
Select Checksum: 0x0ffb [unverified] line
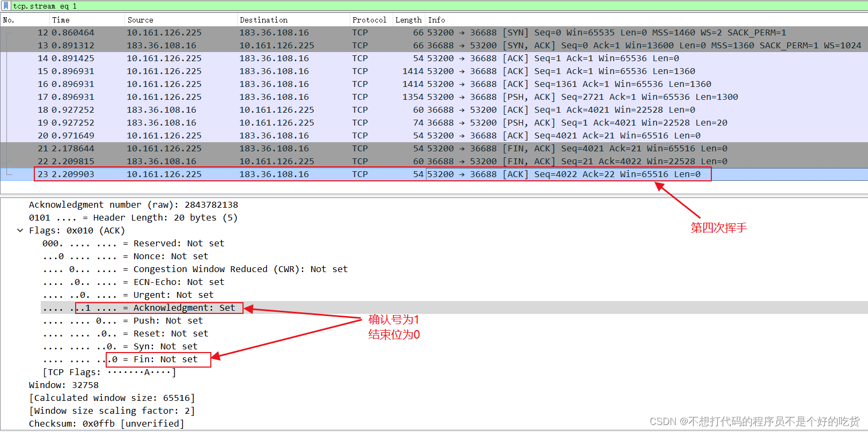[x=107, y=424]
